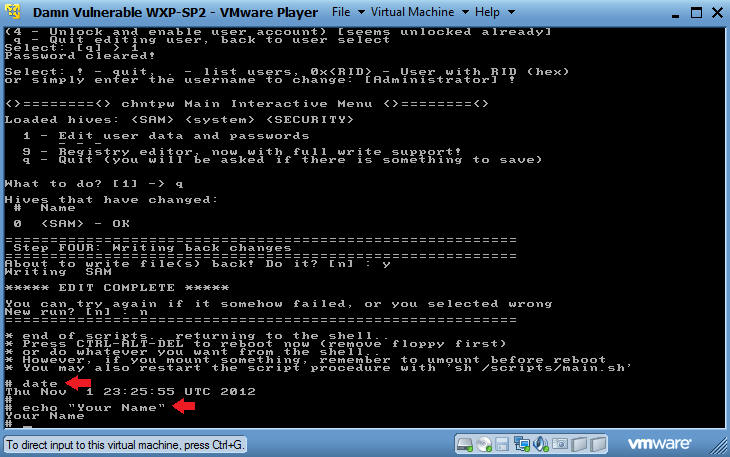Click the floppy drive device icon
This screenshot has width=730, height=457.
click(502, 444)
